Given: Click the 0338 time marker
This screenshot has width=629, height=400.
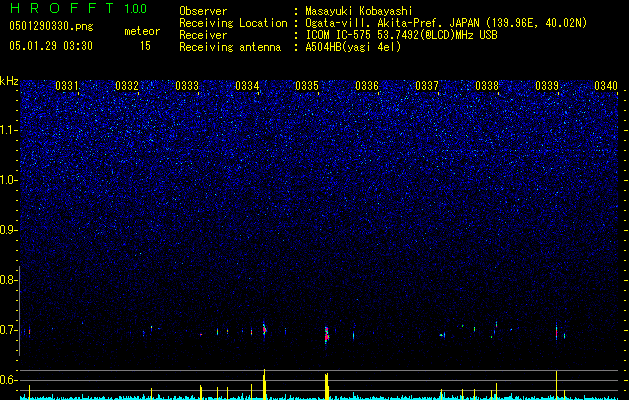Looking at the screenshot, I should coord(487,86).
